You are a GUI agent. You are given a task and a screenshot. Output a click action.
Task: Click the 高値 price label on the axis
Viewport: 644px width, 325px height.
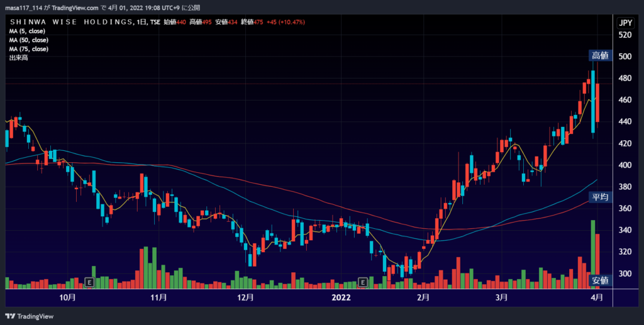click(x=600, y=55)
